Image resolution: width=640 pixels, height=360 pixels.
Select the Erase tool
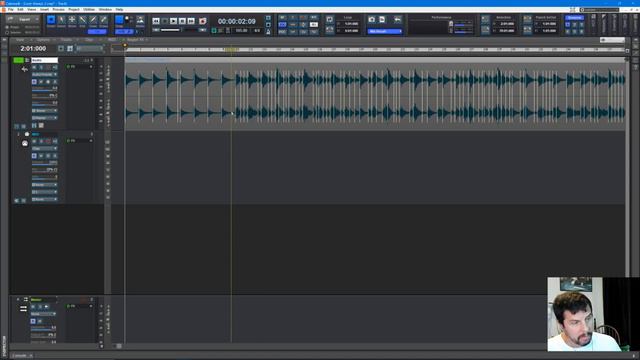[x=104, y=20]
